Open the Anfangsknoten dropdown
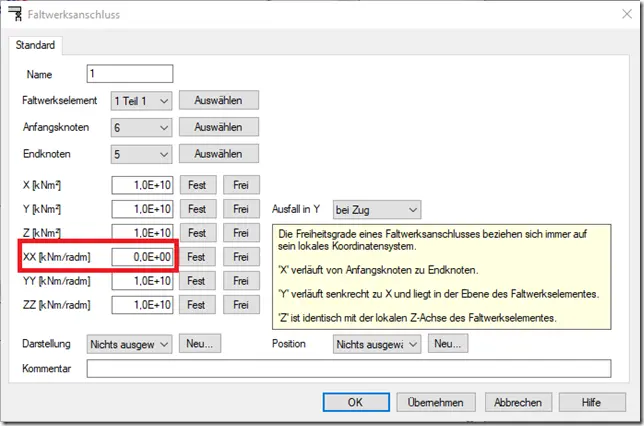 (141, 128)
